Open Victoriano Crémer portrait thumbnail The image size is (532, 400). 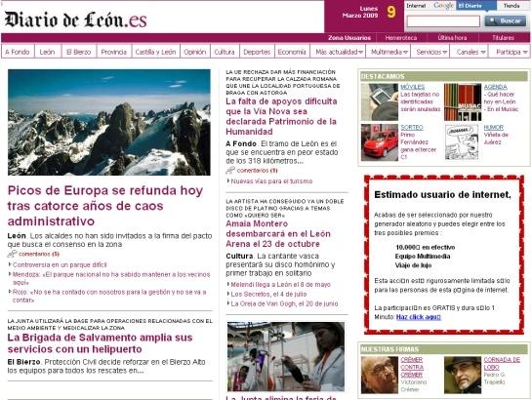click(x=380, y=375)
